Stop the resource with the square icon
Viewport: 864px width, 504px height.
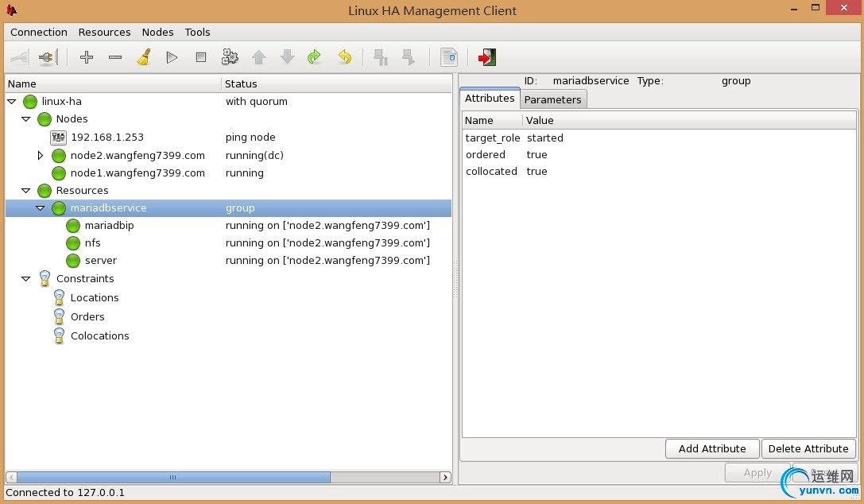201,57
